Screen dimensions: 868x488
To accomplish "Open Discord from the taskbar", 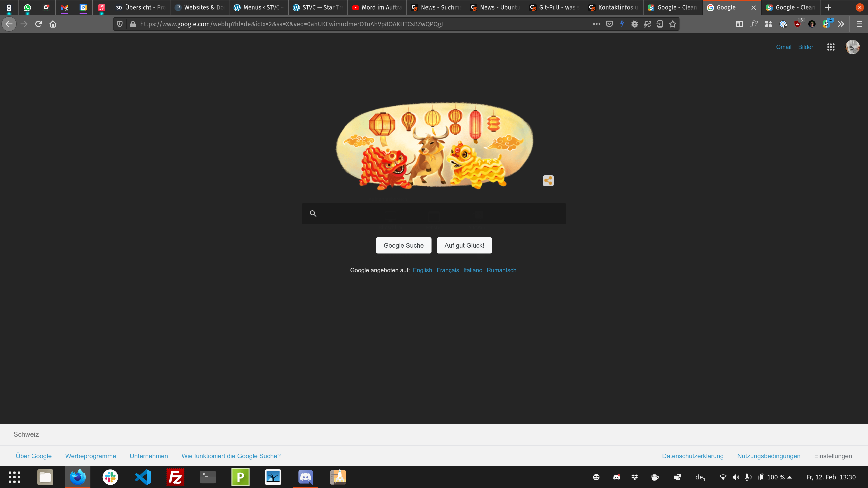I will tap(305, 477).
